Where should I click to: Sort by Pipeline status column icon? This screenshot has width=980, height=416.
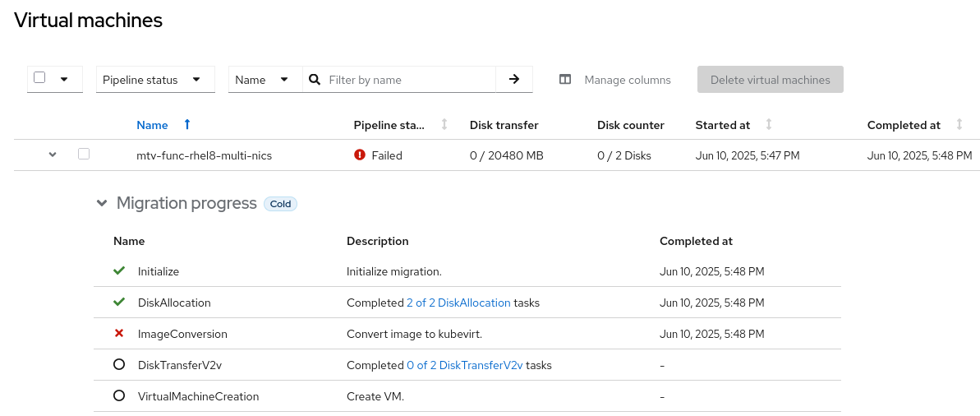(x=444, y=125)
